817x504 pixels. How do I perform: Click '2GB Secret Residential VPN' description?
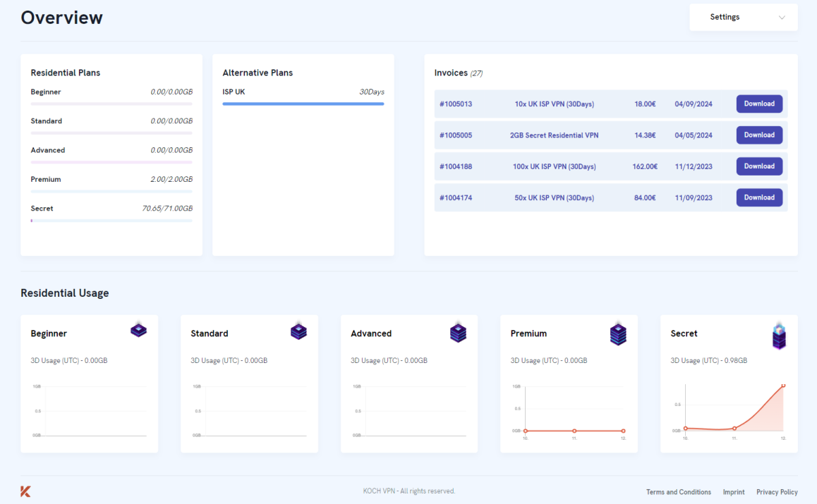pos(555,135)
